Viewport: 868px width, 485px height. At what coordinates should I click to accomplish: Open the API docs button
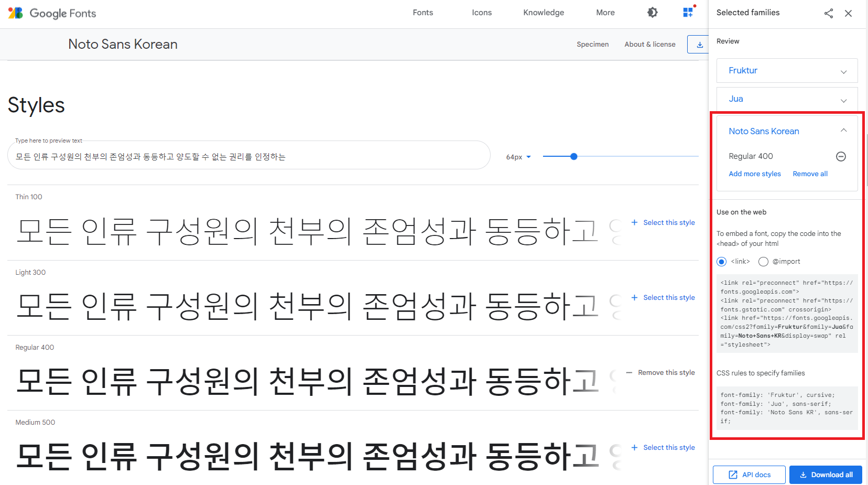point(749,475)
